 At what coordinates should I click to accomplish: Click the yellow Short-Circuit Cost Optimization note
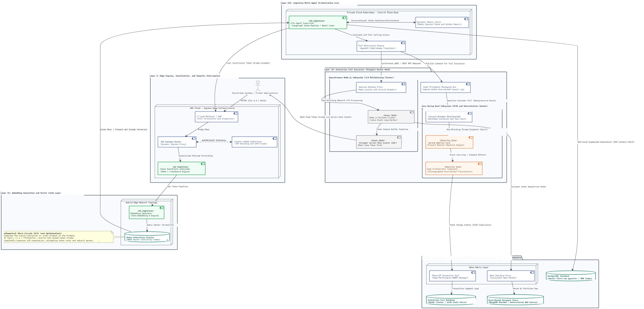coord(59,237)
